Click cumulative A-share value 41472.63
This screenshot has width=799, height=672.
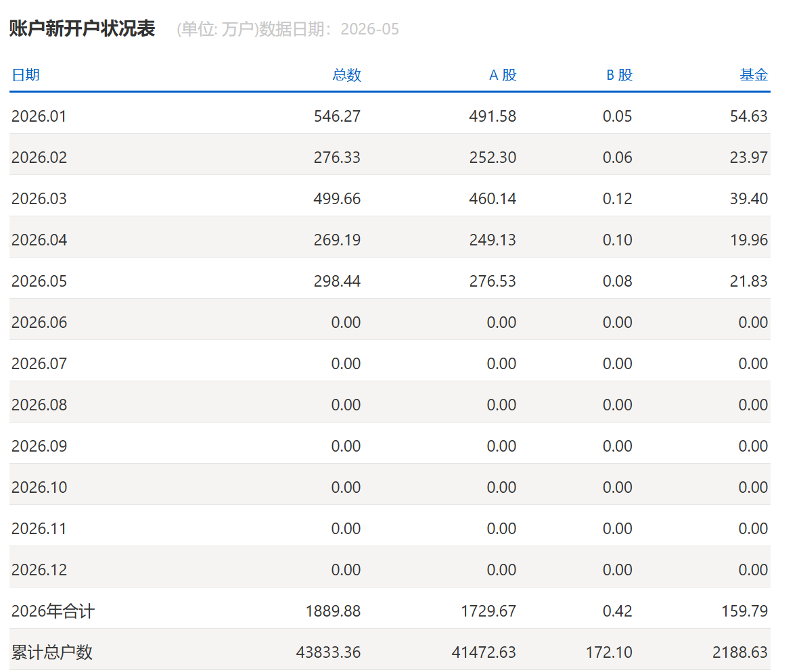pyautogui.click(x=484, y=652)
